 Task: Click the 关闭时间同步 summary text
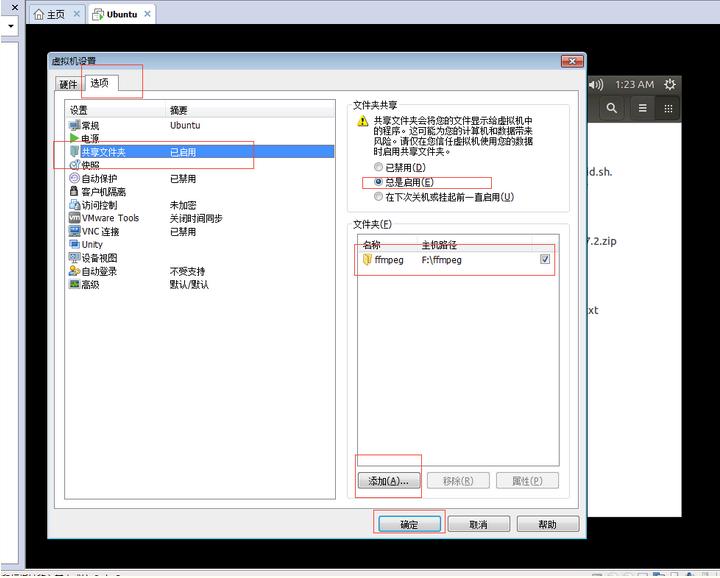tap(196, 218)
